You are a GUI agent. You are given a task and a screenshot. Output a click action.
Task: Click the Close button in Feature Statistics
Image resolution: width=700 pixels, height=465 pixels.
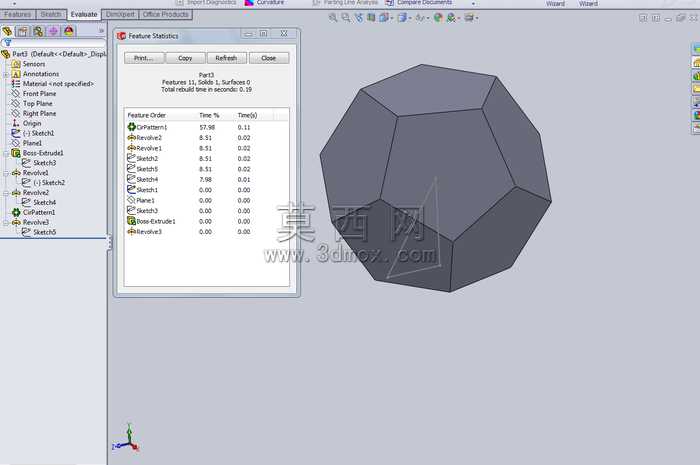(x=269, y=58)
